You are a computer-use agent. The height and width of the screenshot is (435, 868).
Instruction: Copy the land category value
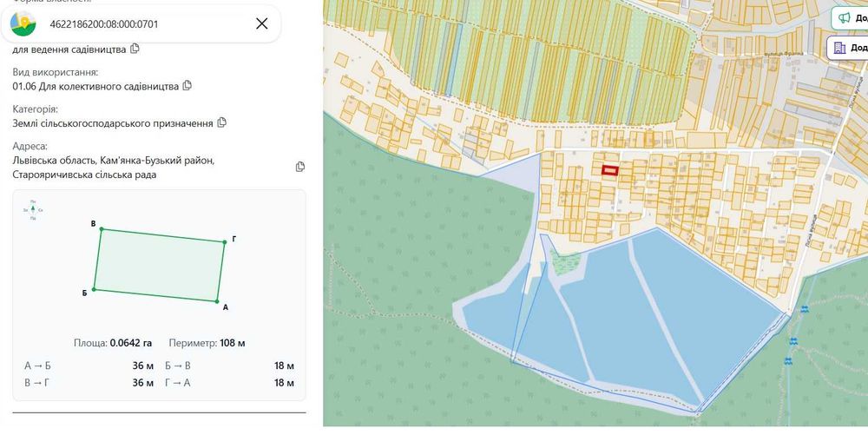[x=221, y=122]
